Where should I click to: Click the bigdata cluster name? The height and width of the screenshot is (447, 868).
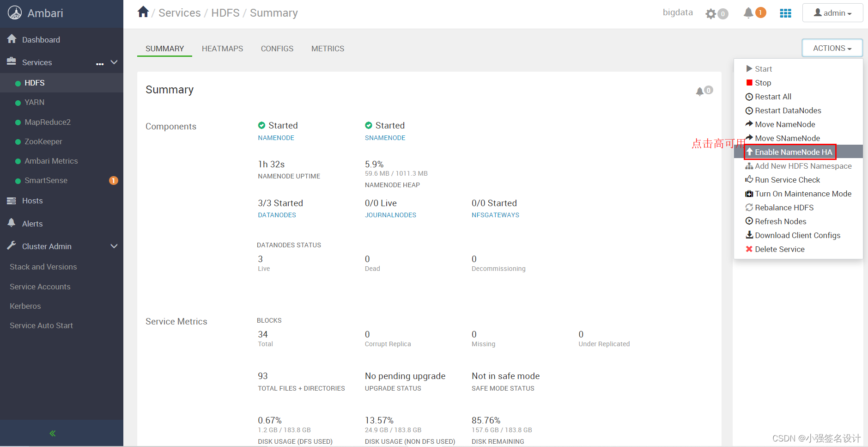tap(678, 12)
